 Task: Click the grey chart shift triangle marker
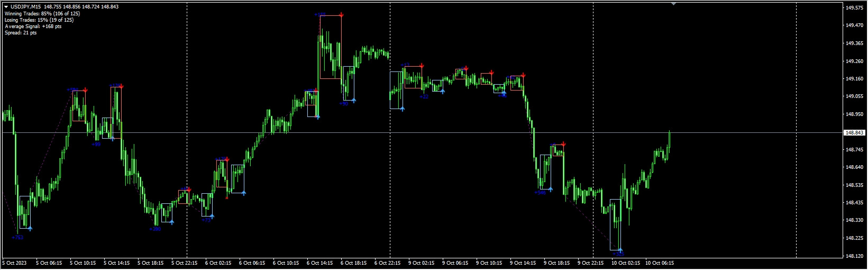point(673,4)
